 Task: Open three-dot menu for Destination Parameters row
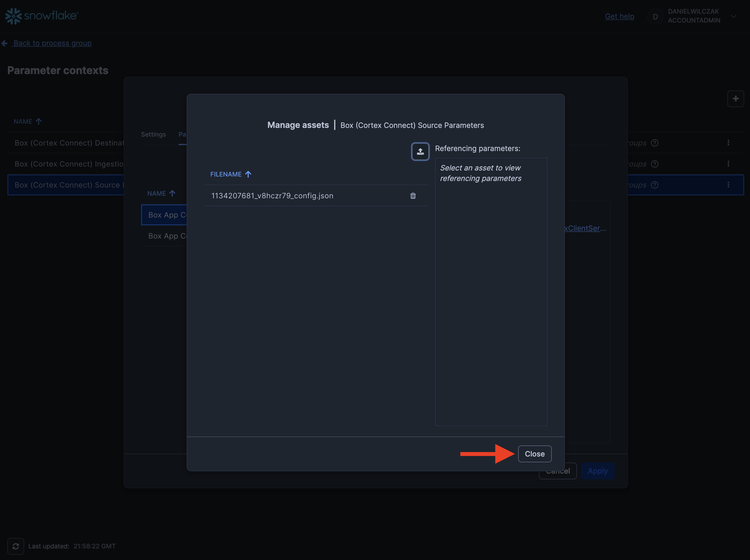[x=728, y=143]
